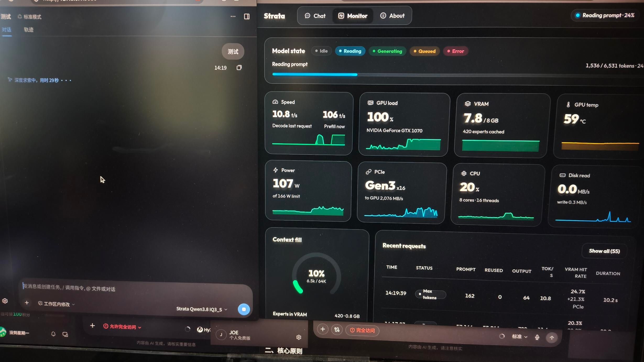Open the Strata Qwen3.8 IQ3_S model dropdown
The image size is (644, 362).
pyautogui.click(x=201, y=309)
